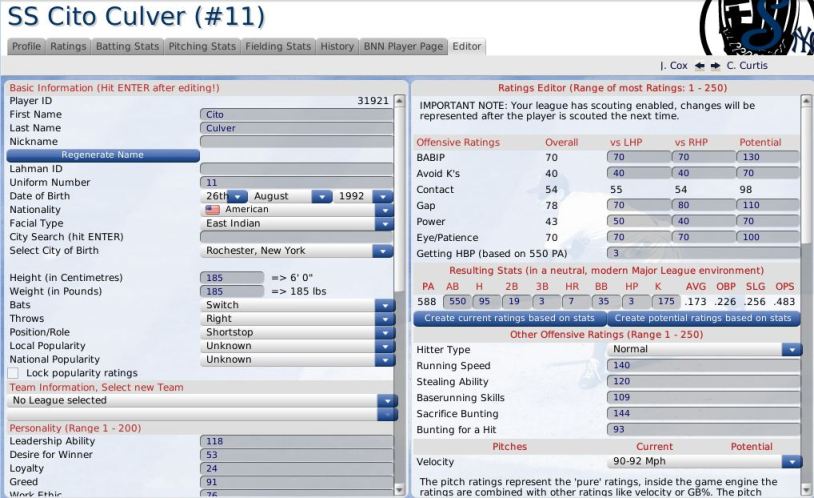Click the Running Speed input field
This screenshot has height=498, width=814.
pyautogui.click(x=703, y=366)
